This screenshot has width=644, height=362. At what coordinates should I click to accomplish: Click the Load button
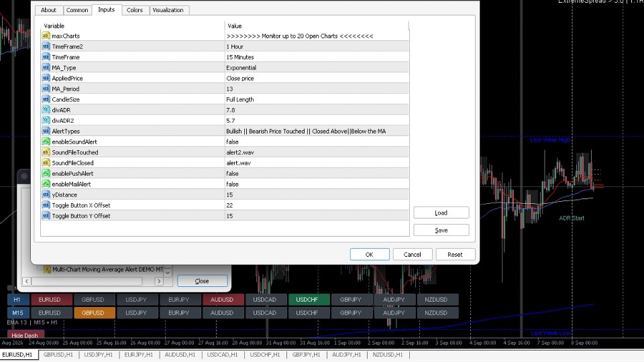pos(441,213)
